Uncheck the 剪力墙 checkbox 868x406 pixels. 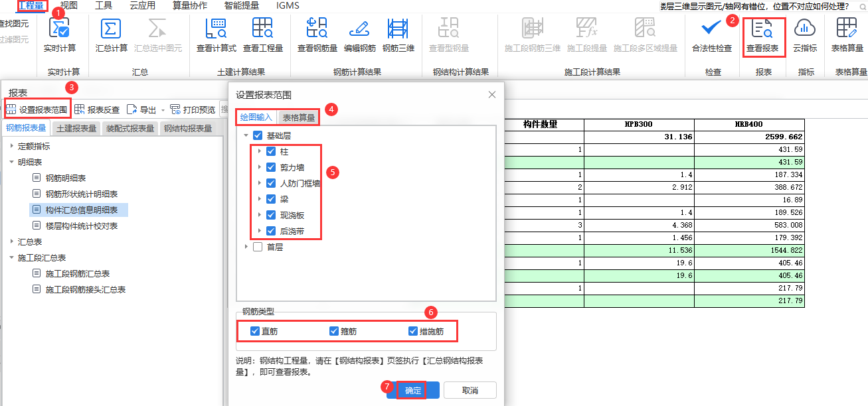(271, 167)
